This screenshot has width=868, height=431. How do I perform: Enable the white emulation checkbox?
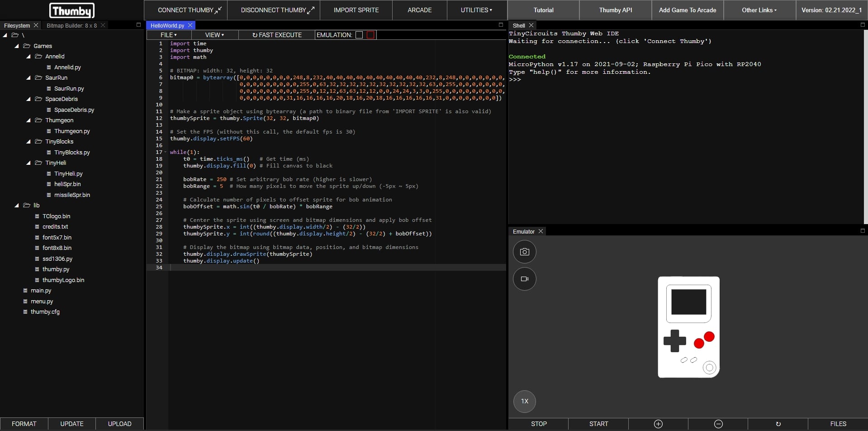coord(359,35)
